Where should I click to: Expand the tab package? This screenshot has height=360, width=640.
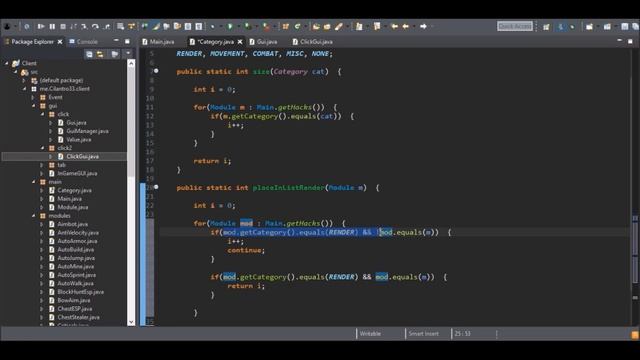[x=42, y=165]
